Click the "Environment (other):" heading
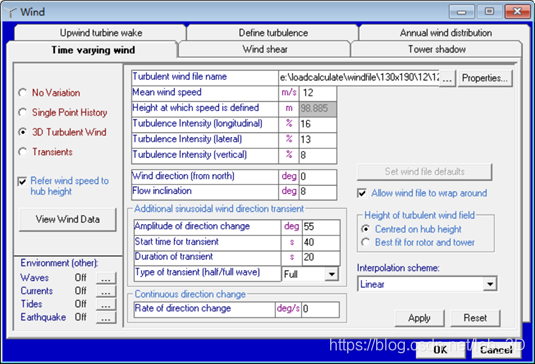 coord(59,263)
